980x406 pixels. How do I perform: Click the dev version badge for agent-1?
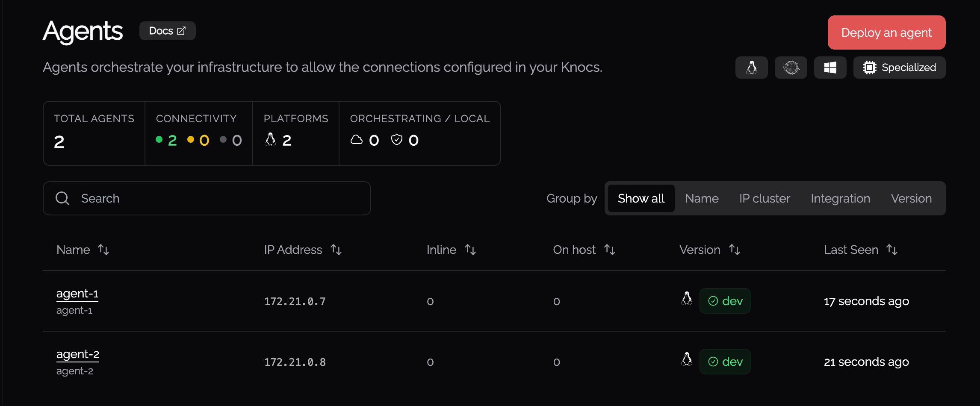tap(725, 301)
